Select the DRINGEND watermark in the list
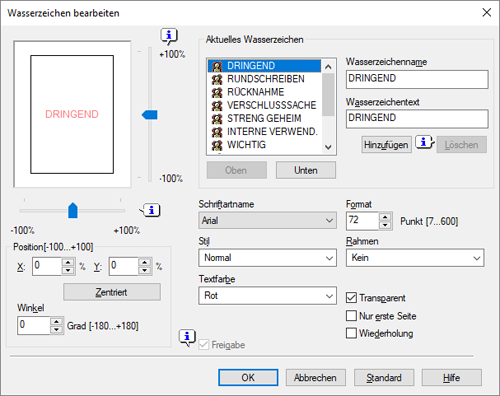500x396 pixels. click(264, 66)
